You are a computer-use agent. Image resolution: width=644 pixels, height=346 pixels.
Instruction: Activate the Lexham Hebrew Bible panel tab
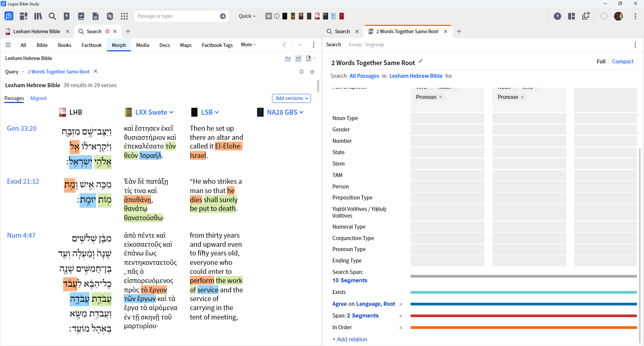[x=37, y=32]
